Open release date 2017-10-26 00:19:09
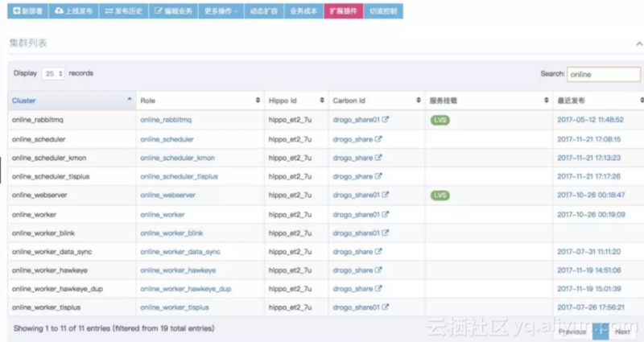The width and height of the screenshot is (644, 342). point(591,214)
